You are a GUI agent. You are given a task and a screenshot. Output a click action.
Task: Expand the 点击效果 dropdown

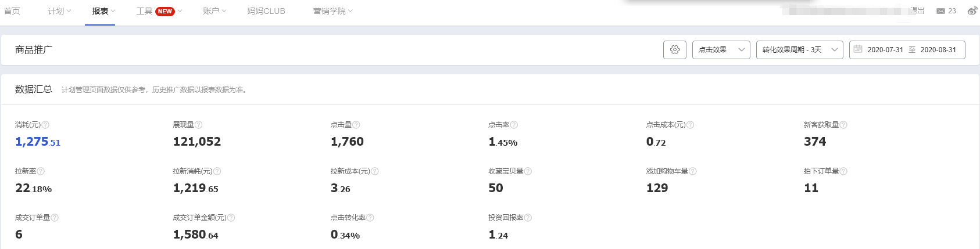(721, 50)
